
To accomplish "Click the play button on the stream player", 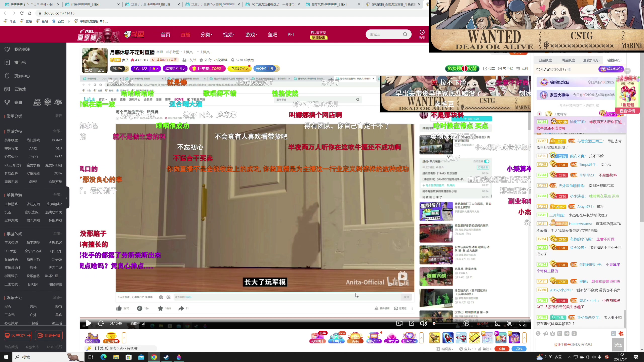I will [88, 323].
